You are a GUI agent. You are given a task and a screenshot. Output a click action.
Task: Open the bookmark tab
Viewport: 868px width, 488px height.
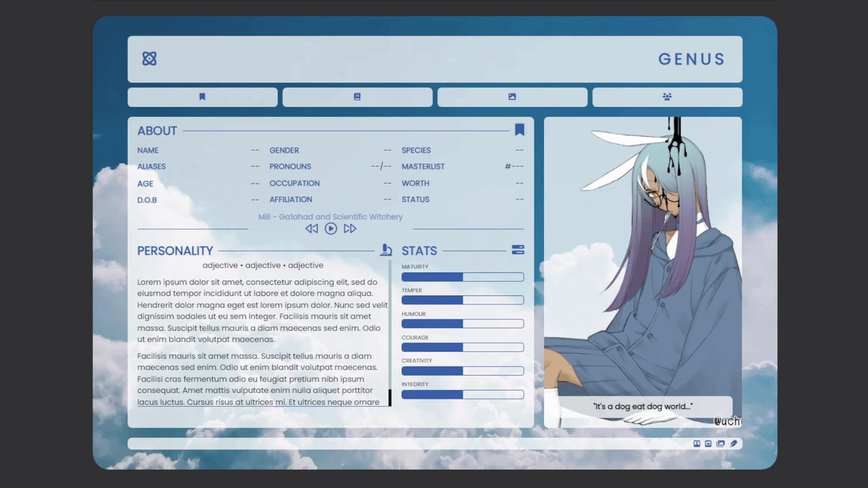(x=202, y=97)
